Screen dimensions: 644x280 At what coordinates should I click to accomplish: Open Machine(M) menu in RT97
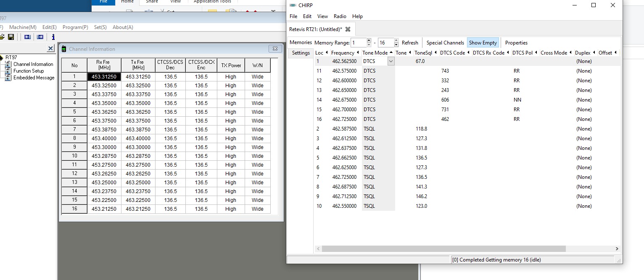click(23, 27)
